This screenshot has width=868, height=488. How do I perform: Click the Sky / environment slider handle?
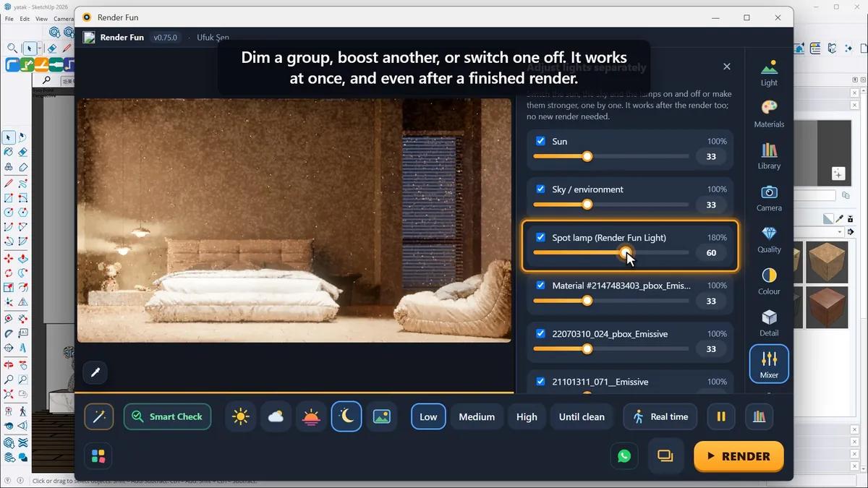(x=587, y=205)
